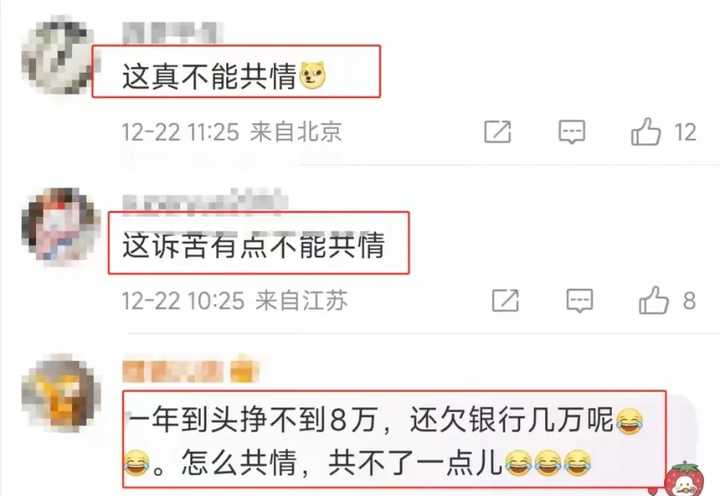Viewport: 720px width, 496px height.
Task: Select the comment text 这真不能共情
Action: point(209,76)
